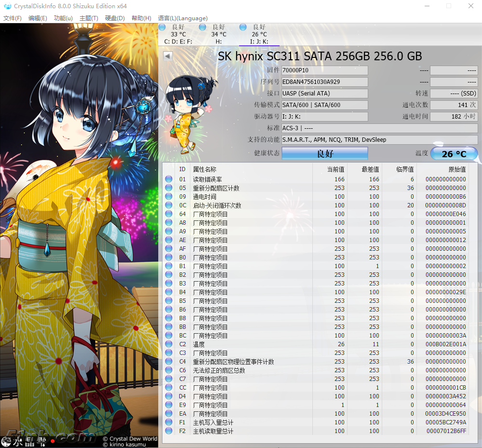Click the 原始值 column header
This screenshot has width=482, height=448.
(456, 169)
